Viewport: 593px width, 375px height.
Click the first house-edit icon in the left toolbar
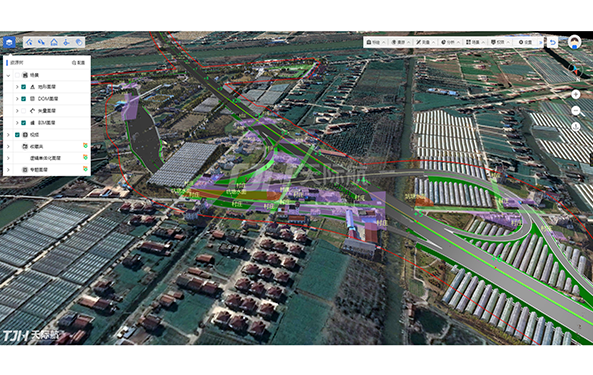pyautogui.click(x=29, y=42)
